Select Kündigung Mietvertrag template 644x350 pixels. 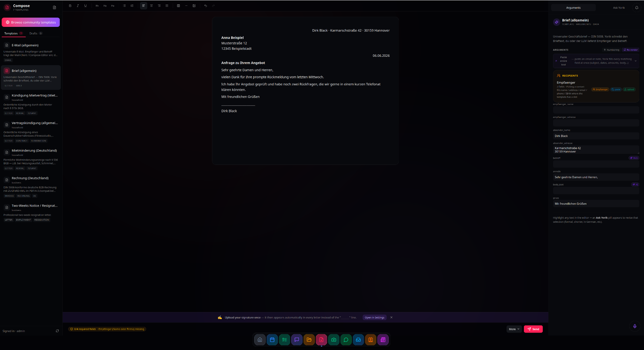coord(31,104)
